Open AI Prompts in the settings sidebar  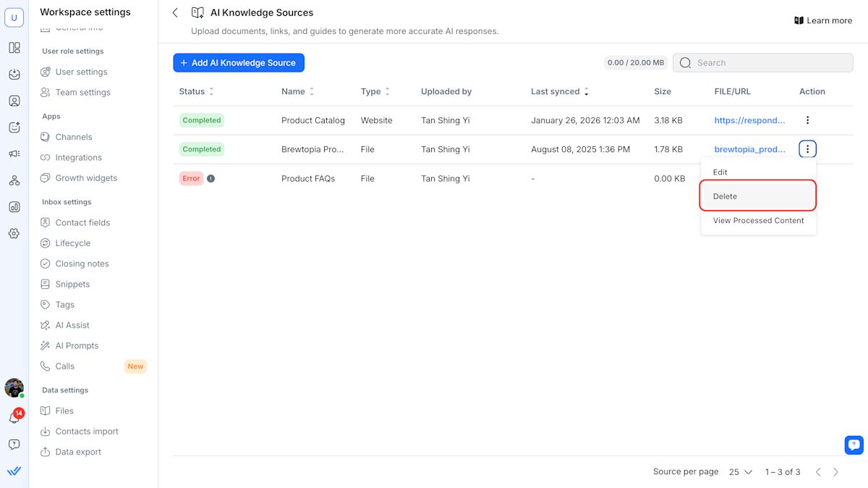[77, 346]
